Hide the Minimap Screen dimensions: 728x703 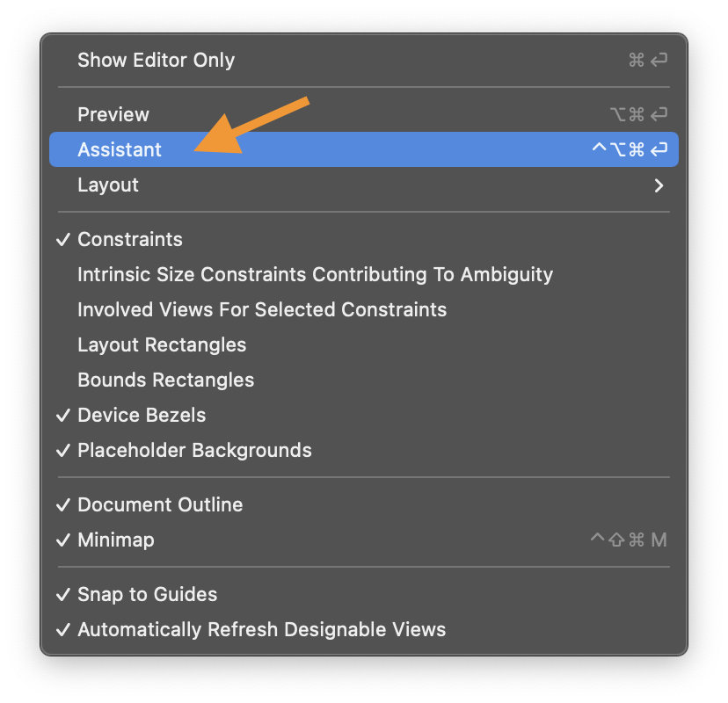(115, 540)
